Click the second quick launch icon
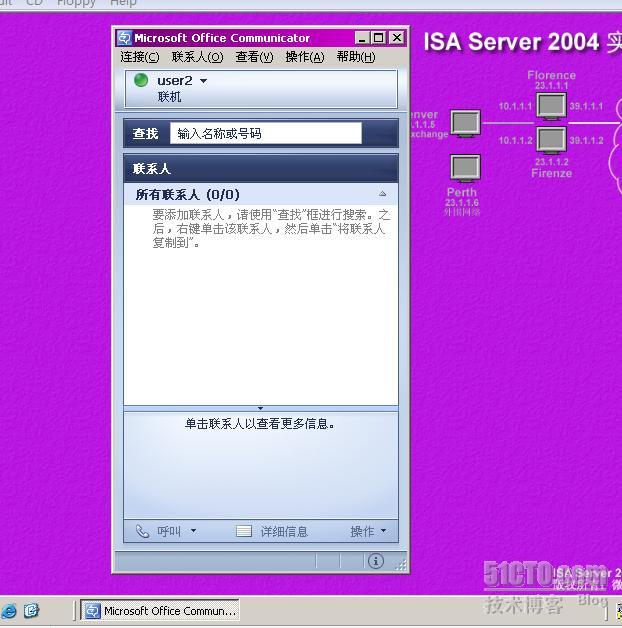 pos(31,611)
